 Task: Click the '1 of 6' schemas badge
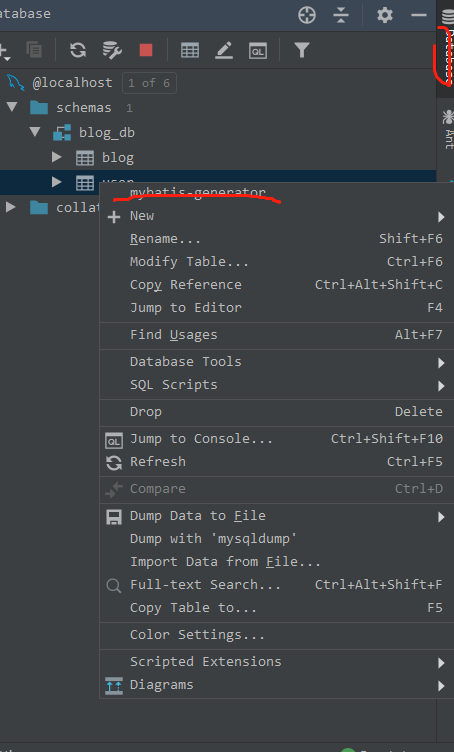pos(149,83)
